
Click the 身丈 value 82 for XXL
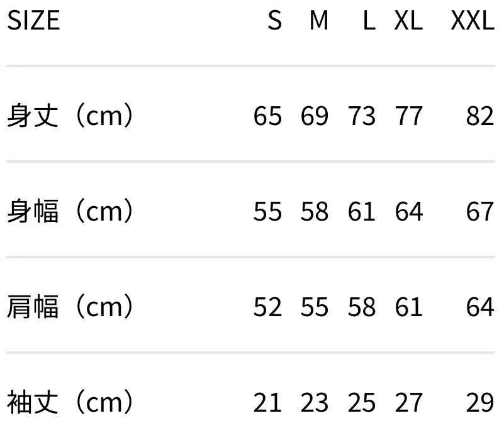(x=480, y=116)
